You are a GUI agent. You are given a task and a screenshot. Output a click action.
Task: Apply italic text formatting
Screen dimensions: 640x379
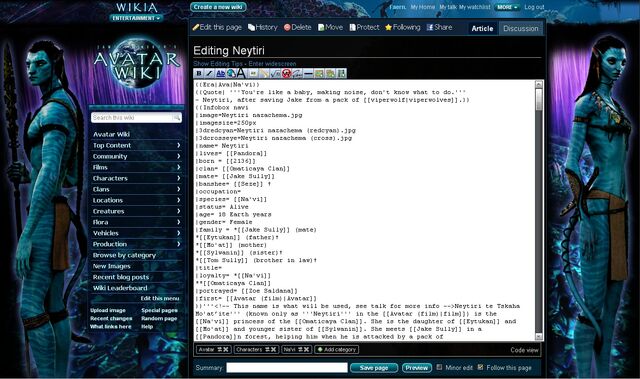210,73
